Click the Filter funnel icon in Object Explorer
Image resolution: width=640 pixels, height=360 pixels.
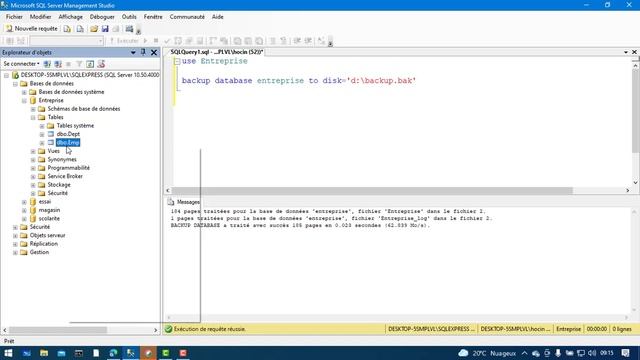click(x=79, y=64)
